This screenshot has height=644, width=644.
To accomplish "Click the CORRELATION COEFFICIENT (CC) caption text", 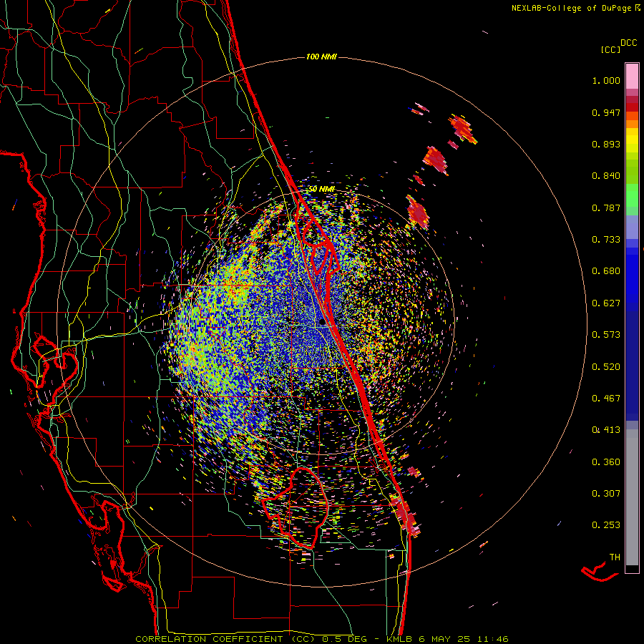I will click(225, 639).
